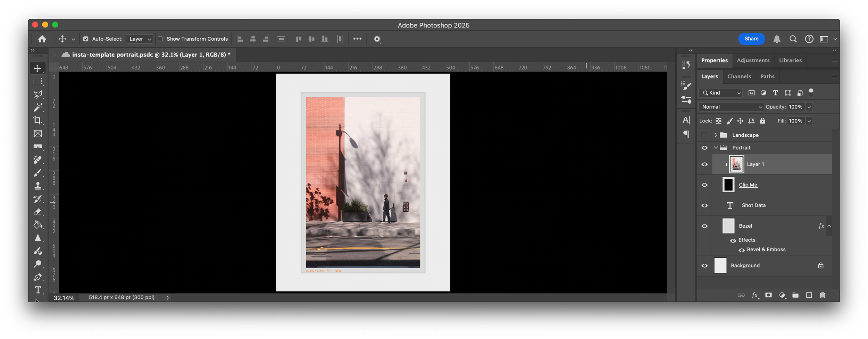Open the Auto-Select Layer dropdown
Screen dimensions: 868x339
tap(140, 39)
